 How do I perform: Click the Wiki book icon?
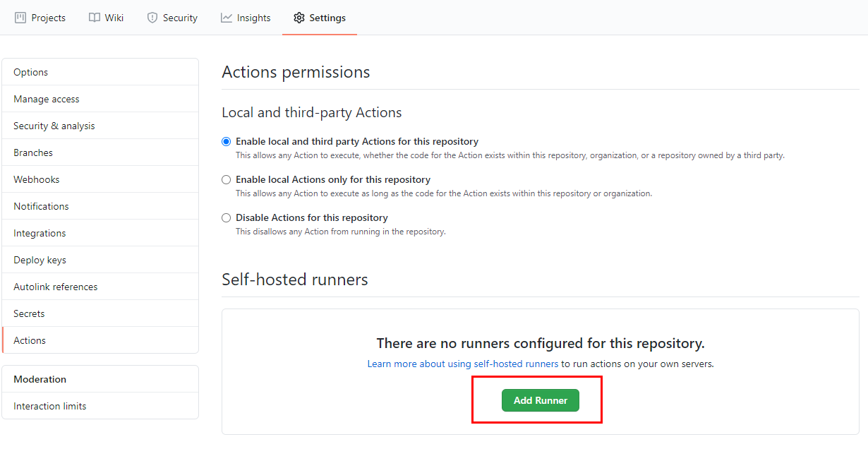[x=95, y=18]
